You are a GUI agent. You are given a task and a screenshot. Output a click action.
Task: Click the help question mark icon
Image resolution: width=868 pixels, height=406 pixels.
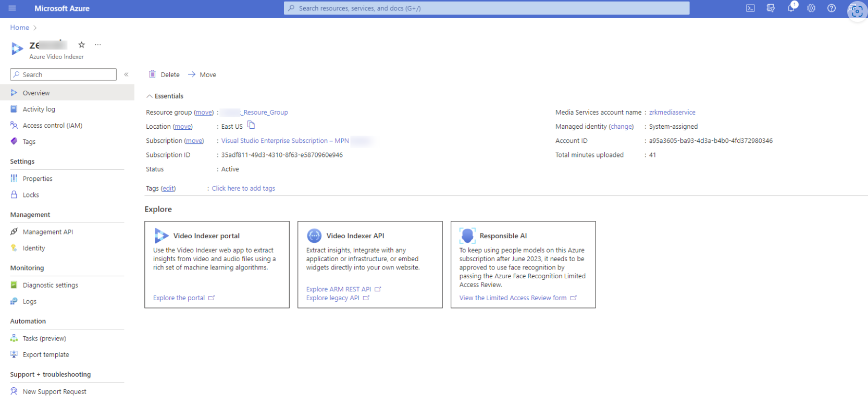(x=832, y=8)
